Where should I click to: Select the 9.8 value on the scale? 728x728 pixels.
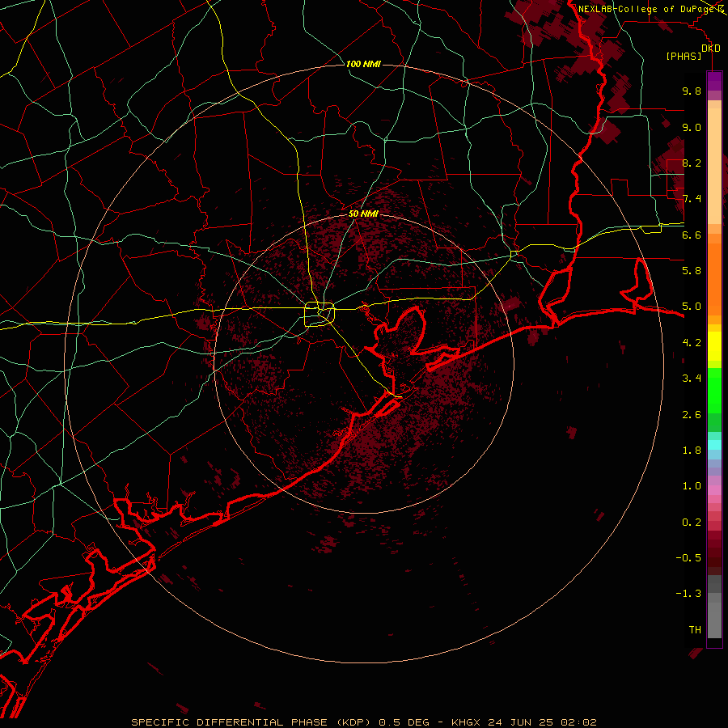(692, 91)
